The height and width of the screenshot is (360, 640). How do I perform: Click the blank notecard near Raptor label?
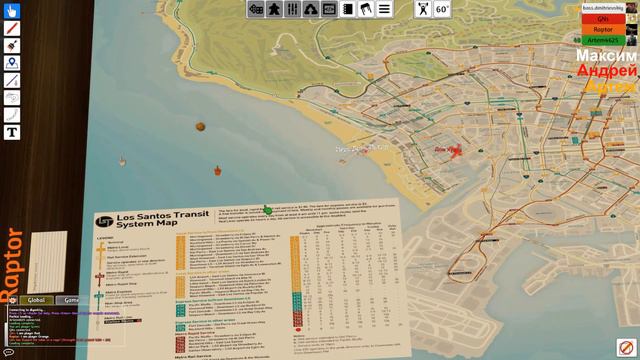(48, 261)
